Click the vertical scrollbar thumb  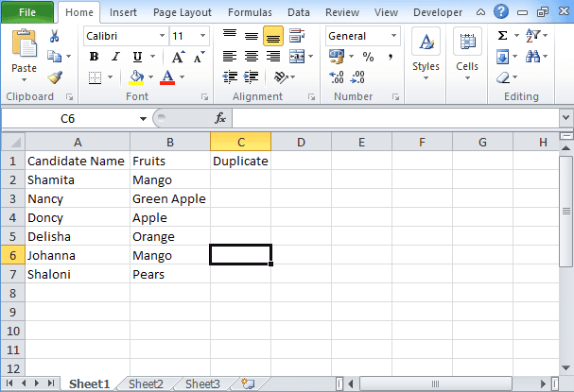click(x=565, y=211)
